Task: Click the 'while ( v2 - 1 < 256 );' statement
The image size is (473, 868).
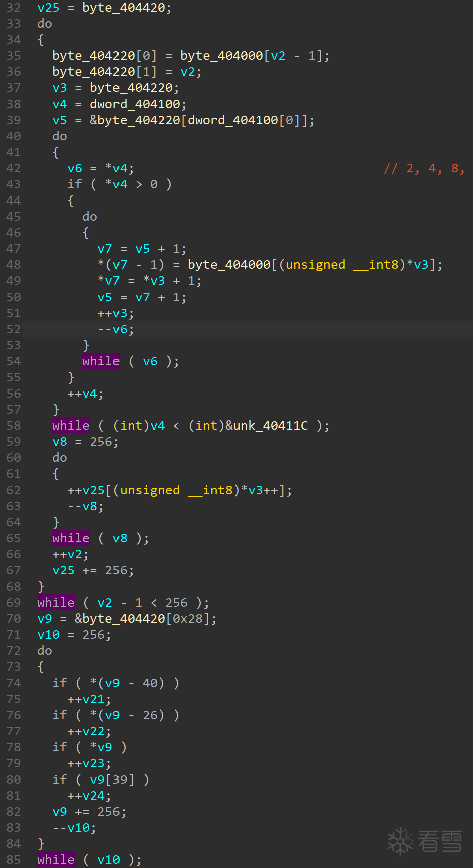Action: [123, 603]
